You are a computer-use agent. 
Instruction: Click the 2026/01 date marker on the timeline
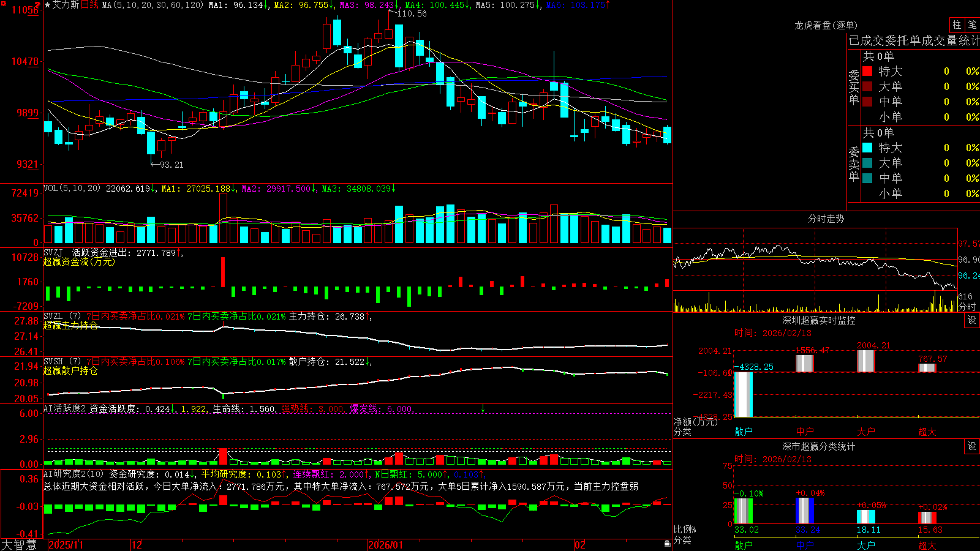pos(386,545)
